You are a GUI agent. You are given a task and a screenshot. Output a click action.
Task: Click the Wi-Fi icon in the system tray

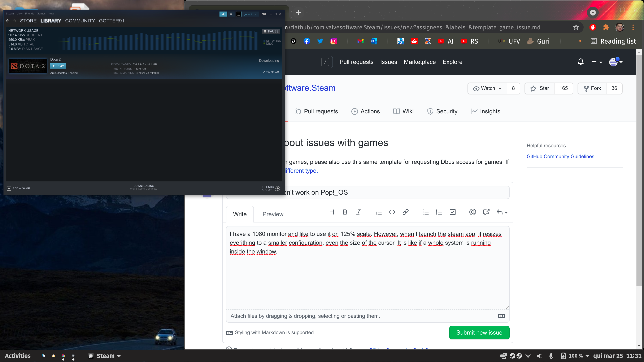click(528, 356)
